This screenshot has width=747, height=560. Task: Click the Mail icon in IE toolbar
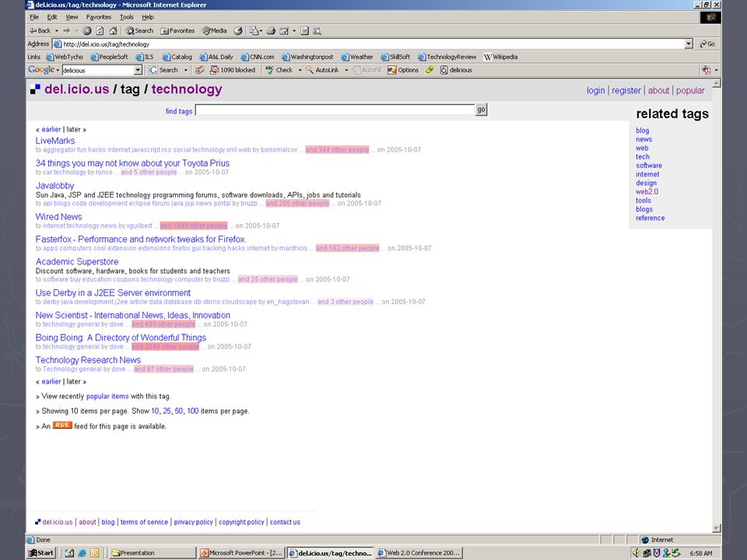tap(255, 30)
